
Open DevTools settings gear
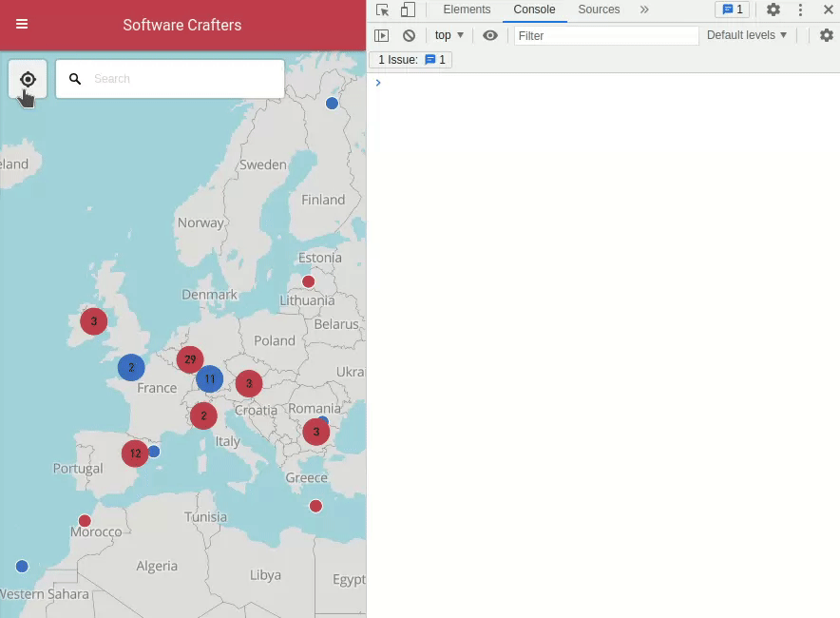click(x=773, y=10)
